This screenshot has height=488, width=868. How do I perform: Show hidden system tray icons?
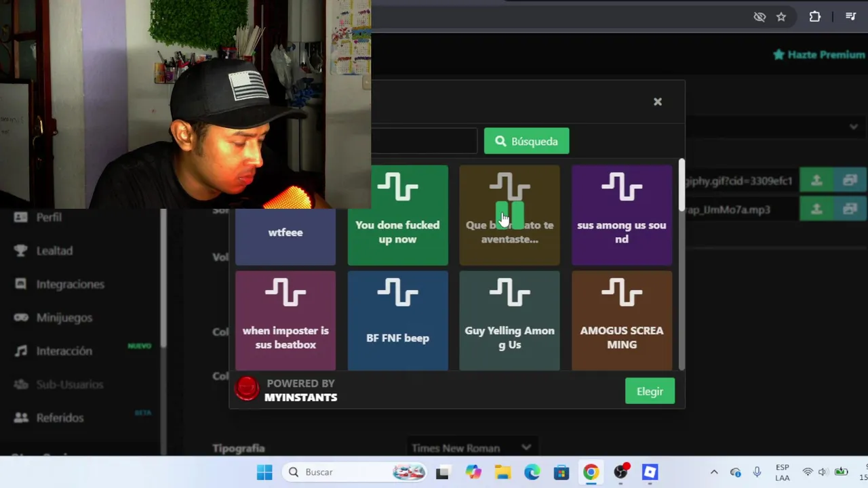[713, 472]
